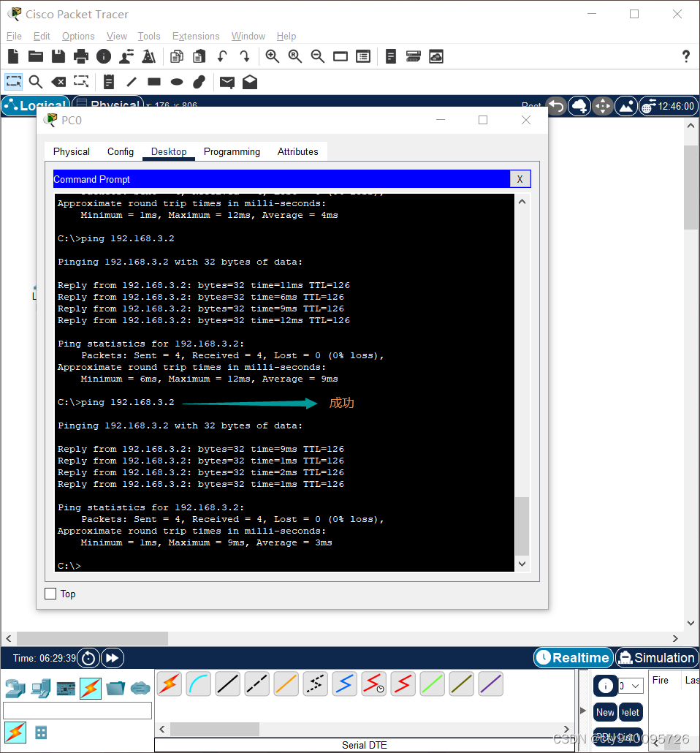The height and width of the screenshot is (753, 700).
Task: Open the Extensions menu
Action: pyautogui.click(x=196, y=36)
